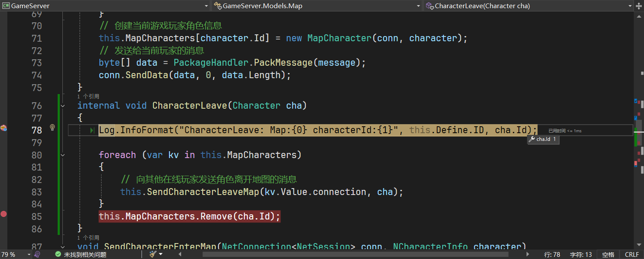
Task: Click the '1 个引用' link above CharacterLeave
Action: pos(88,97)
